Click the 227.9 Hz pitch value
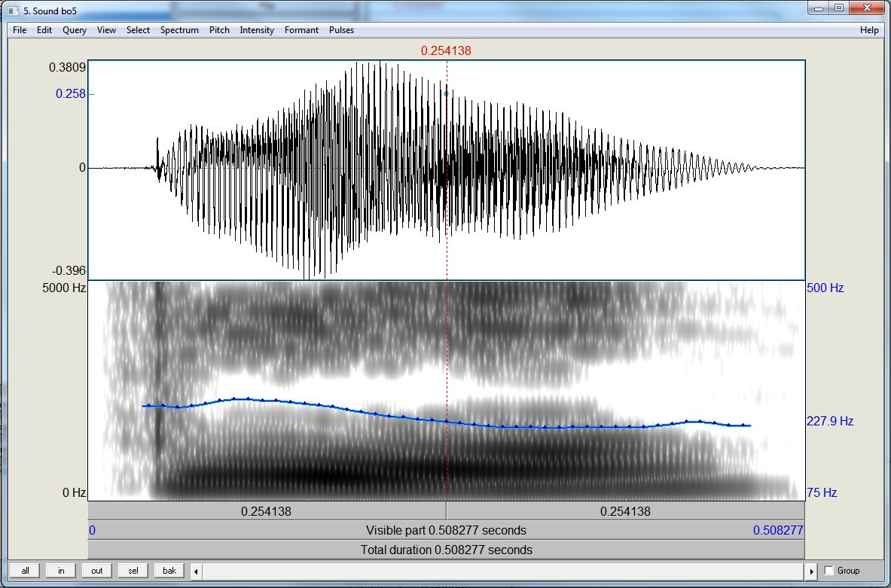891x588 pixels. pyautogui.click(x=830, y=421)
